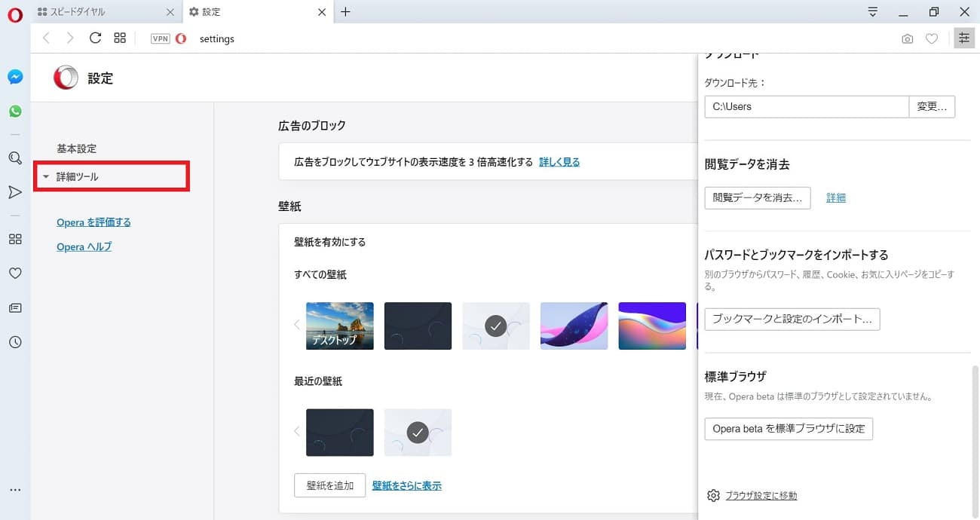Toggle the Easy Setup panel icon
The image size is (980, 520).
point(963,38)
